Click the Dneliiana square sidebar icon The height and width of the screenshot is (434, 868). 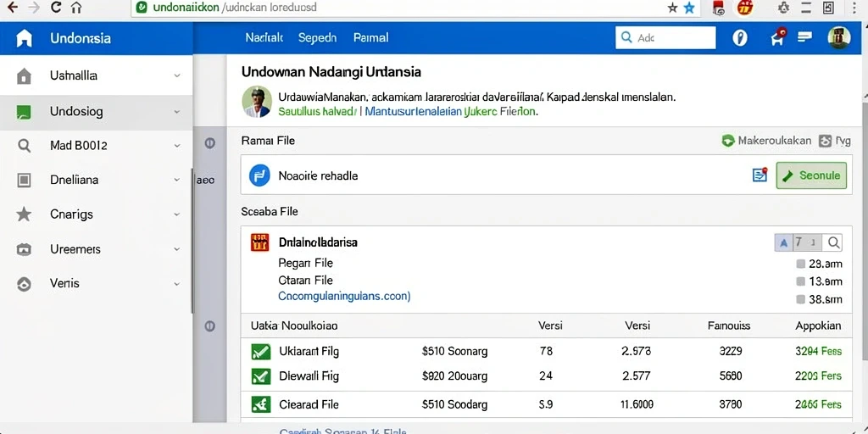(x=24, y=180)
